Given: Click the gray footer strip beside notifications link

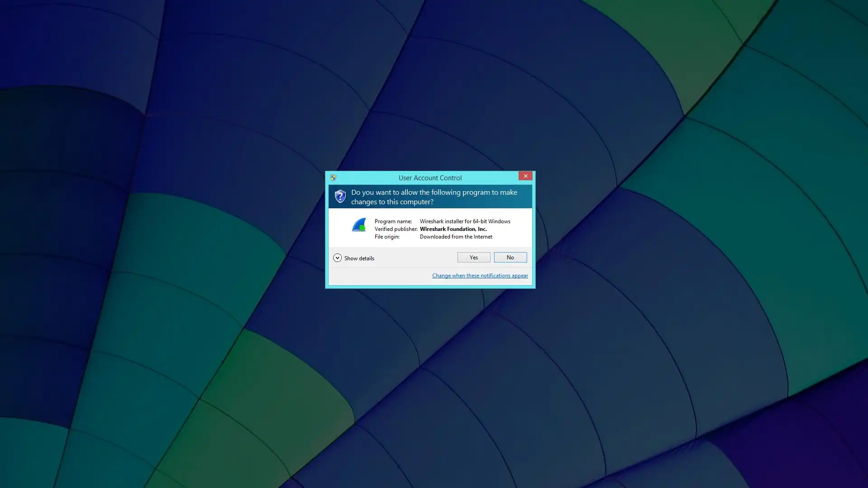Looking at the screenshot, I should click(x=380, y=276).
